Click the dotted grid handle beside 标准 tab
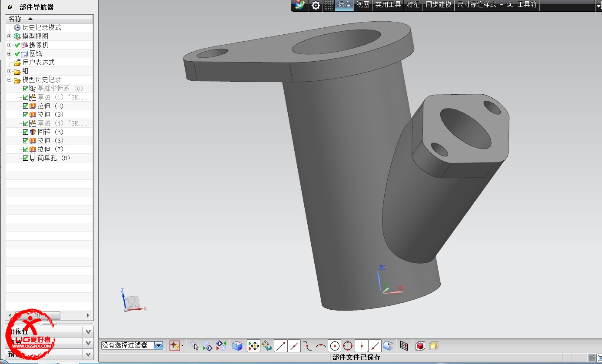Image resolution: width=602 pixels, height=364 pixels. (x=329, y=5)
